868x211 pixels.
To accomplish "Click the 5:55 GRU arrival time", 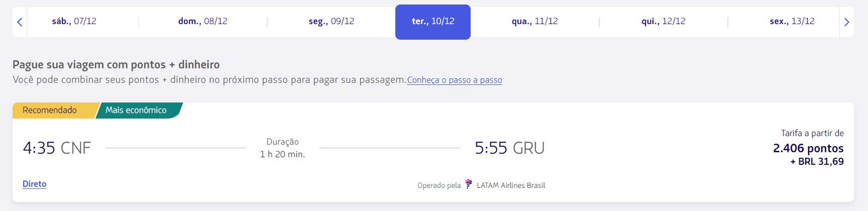I will pos(510,148).
